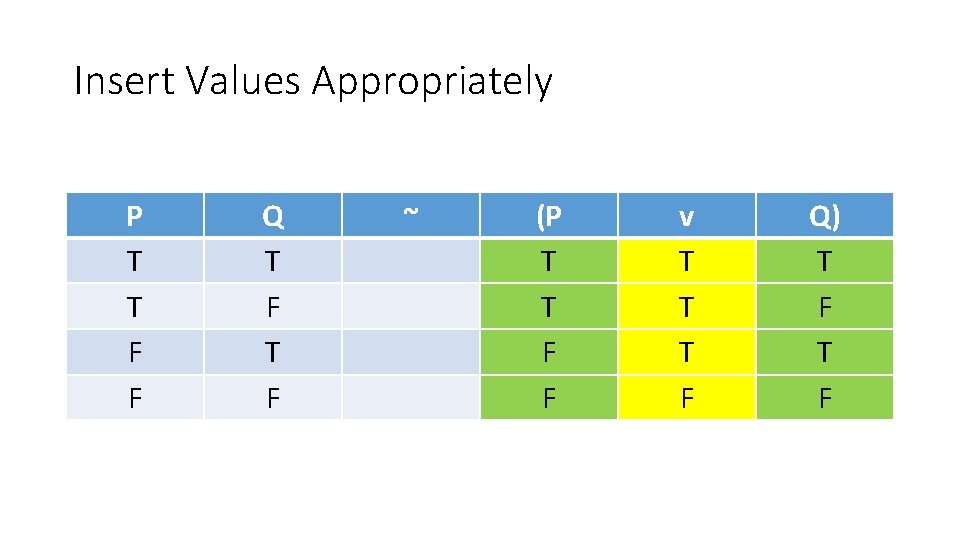The width and height of the screenshot is (960, 540).
Task: Click the empty negation cell in the third row
Action: pos(411,352)
